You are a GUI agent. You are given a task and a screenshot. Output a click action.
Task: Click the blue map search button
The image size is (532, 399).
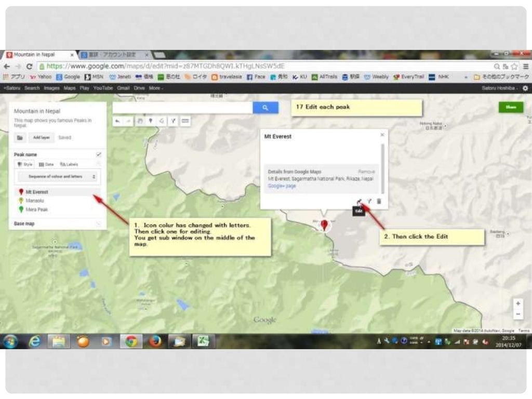pyautogui.click(x=265, y=108)
